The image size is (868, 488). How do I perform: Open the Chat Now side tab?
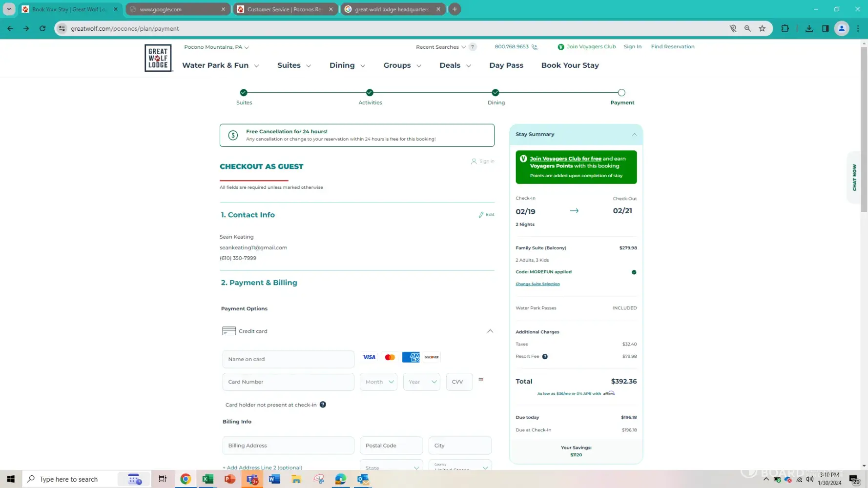pyautogui.click(x=854, y=178)
